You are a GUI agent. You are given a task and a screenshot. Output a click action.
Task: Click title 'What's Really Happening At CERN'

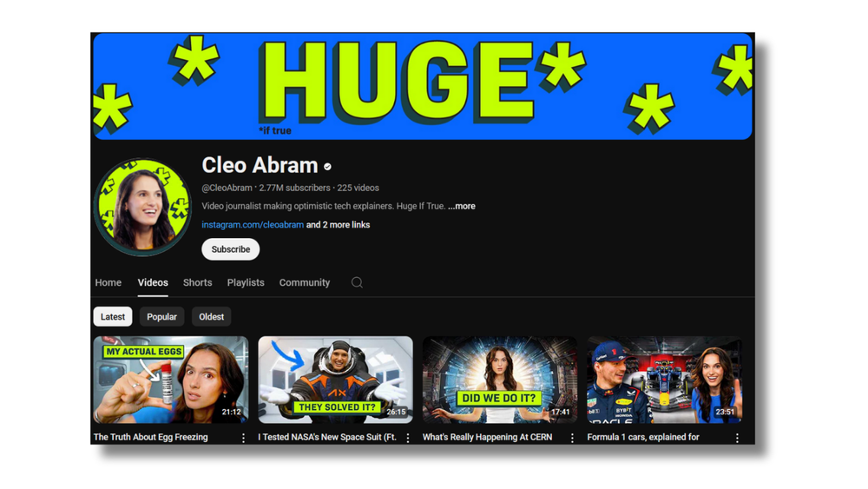[x=487, y=437]
